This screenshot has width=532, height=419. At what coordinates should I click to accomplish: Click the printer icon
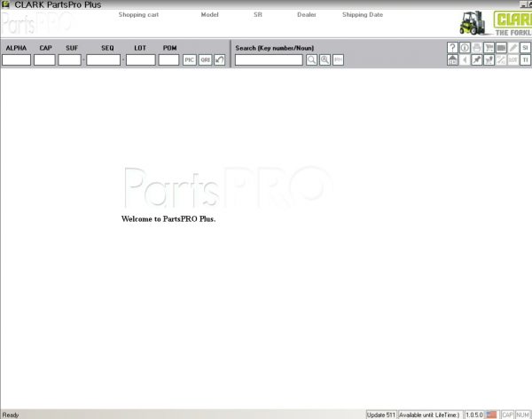477,48
